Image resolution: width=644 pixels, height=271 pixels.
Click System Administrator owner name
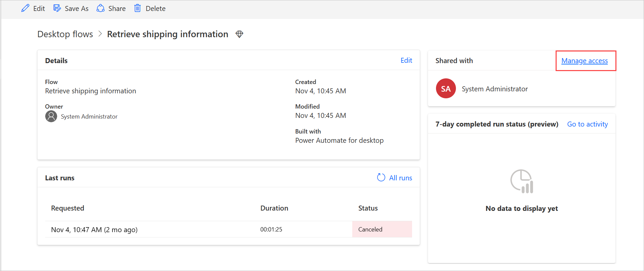click(x=89, y=117)
